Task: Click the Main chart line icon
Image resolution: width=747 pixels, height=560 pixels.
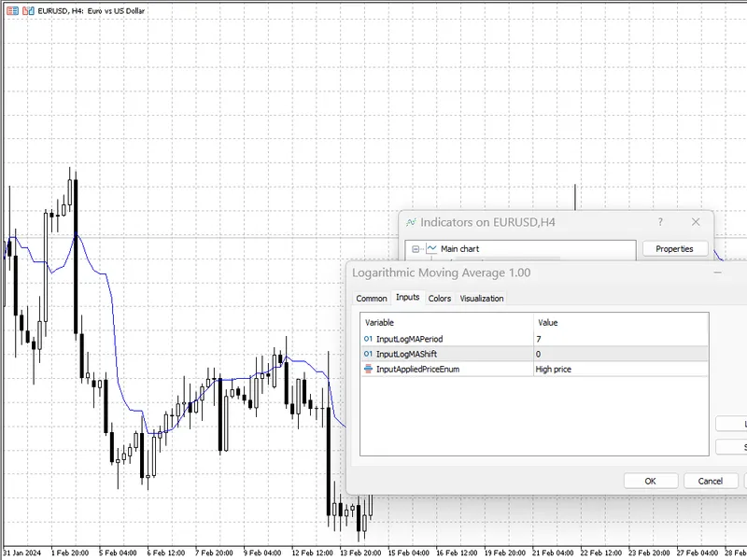Action: pos(431,248)
